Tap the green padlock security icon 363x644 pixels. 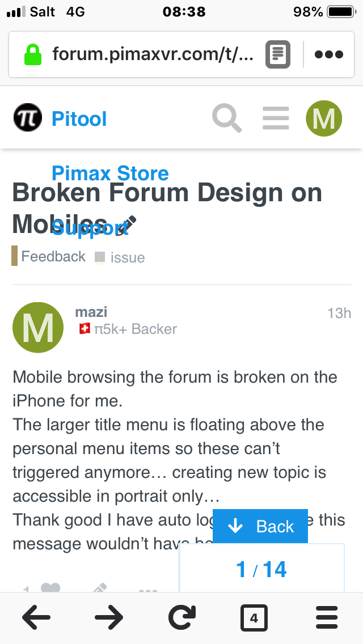point(33,54)
